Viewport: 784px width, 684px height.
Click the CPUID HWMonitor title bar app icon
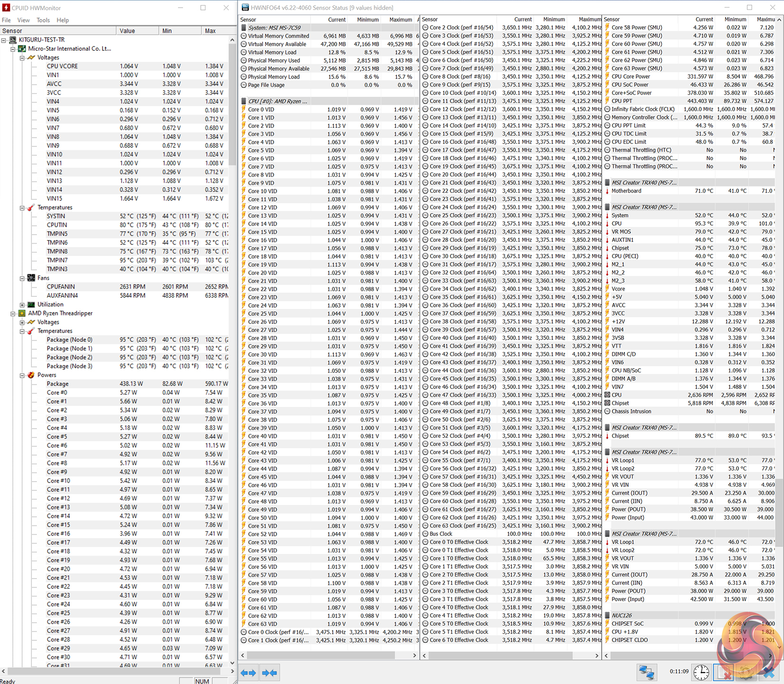click(x=6, y=8)
